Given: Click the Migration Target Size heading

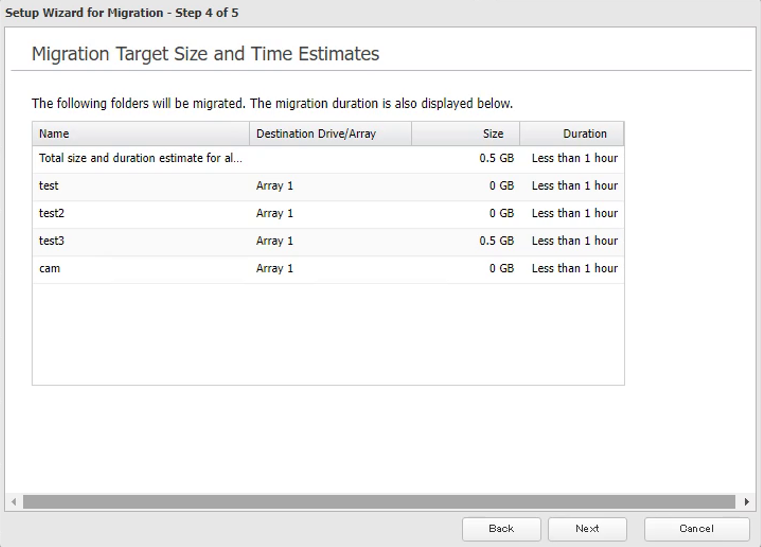Looking at the screenshot, I should (205, 54).
